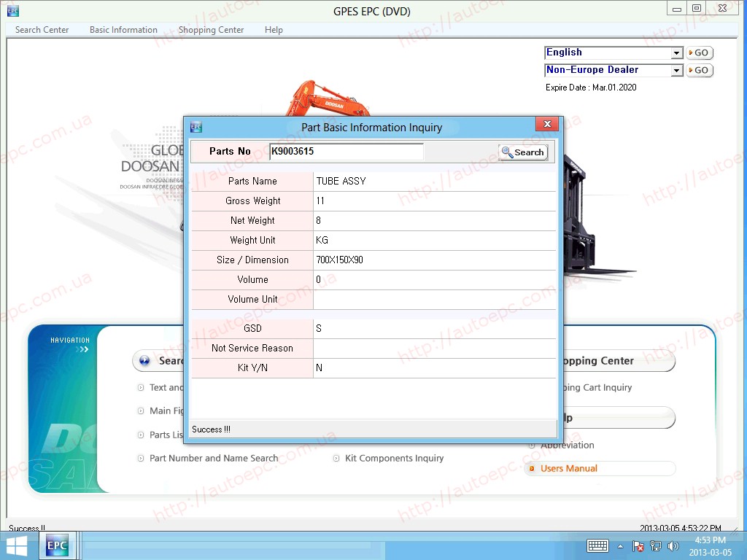Select the Kit Y/N value N
This screenshot has width=747, height=560.
point(320,367)
